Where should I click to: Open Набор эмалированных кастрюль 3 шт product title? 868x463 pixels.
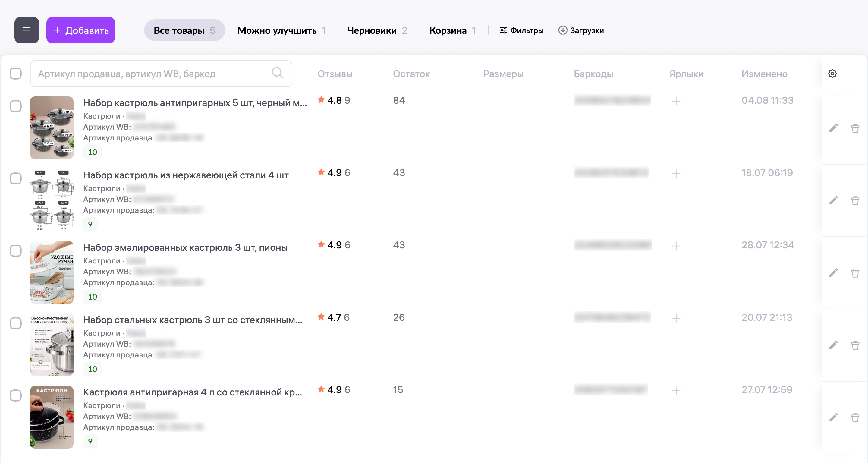185,247
